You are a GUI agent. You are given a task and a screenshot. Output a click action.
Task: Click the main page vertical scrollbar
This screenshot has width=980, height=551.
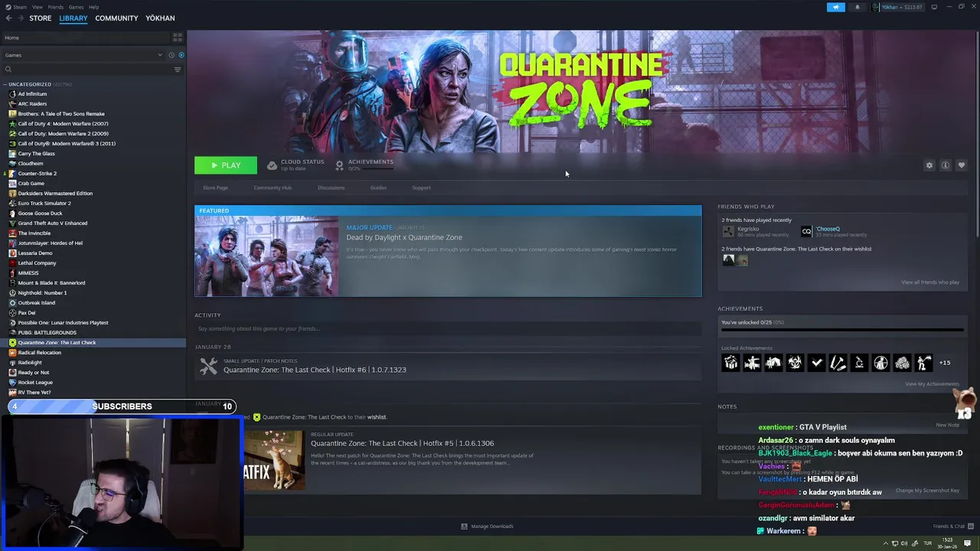coord(977,134)
